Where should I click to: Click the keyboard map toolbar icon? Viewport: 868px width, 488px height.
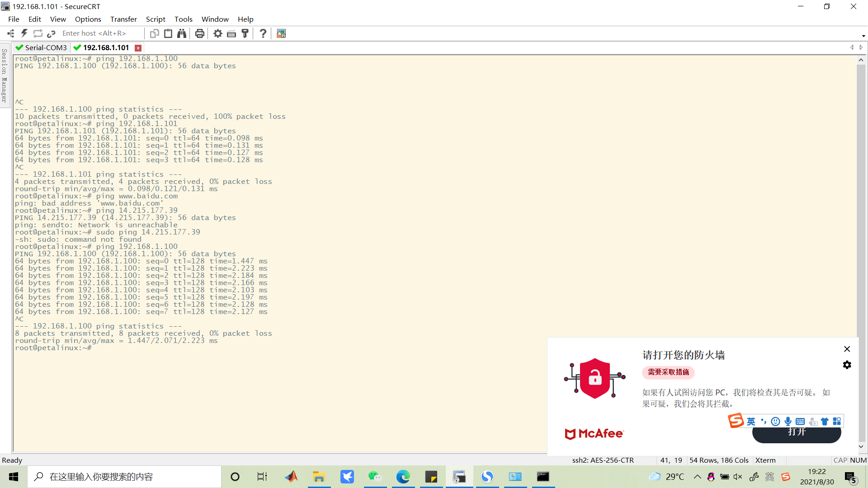pos(231,33)
